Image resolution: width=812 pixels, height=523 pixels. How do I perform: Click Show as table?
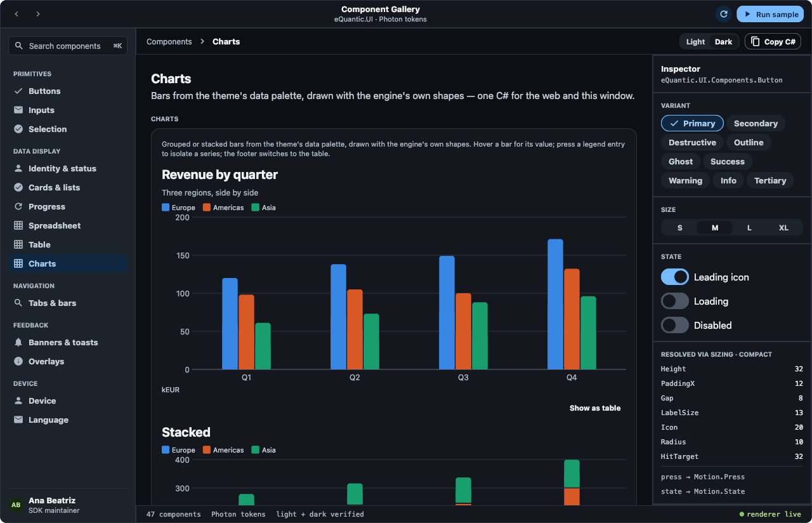(x=595, y=408)
